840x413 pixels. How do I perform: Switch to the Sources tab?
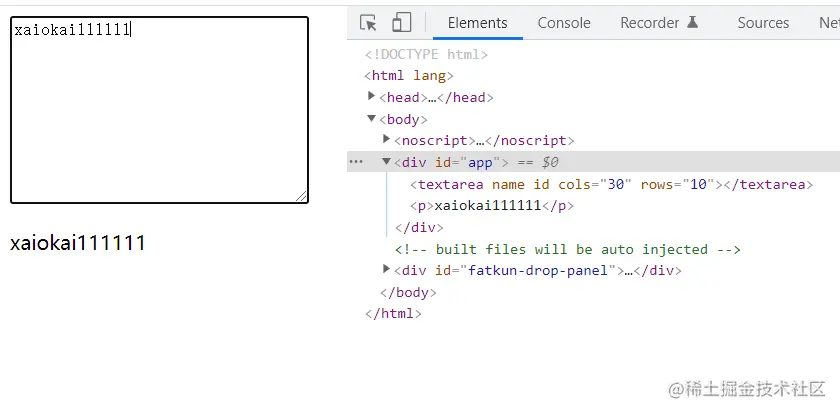(763, 23)
